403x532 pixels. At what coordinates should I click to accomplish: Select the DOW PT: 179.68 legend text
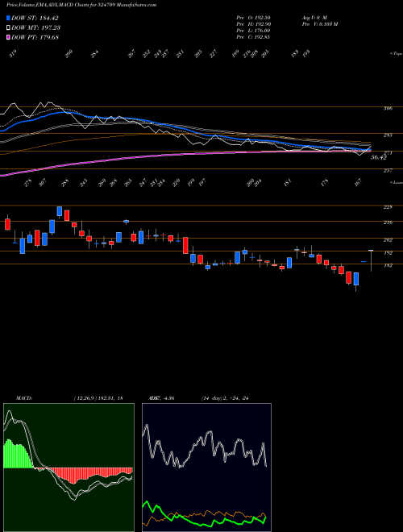point(35,37)
